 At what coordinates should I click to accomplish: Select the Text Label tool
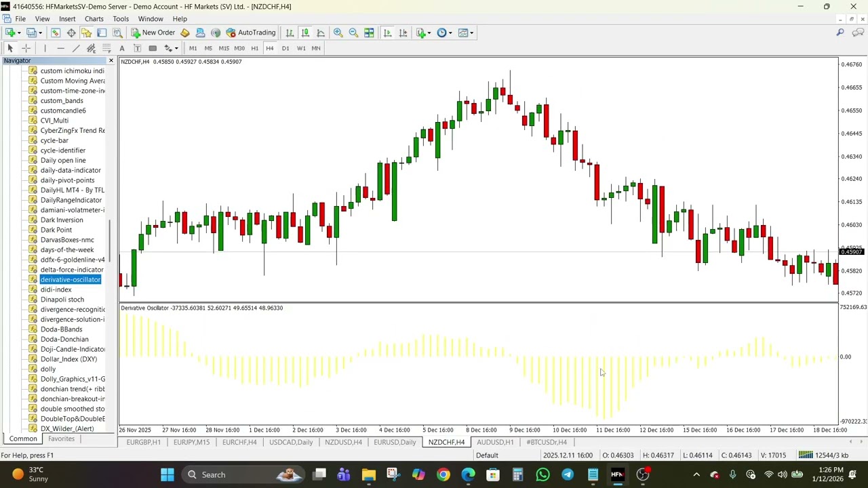(137, 48)
